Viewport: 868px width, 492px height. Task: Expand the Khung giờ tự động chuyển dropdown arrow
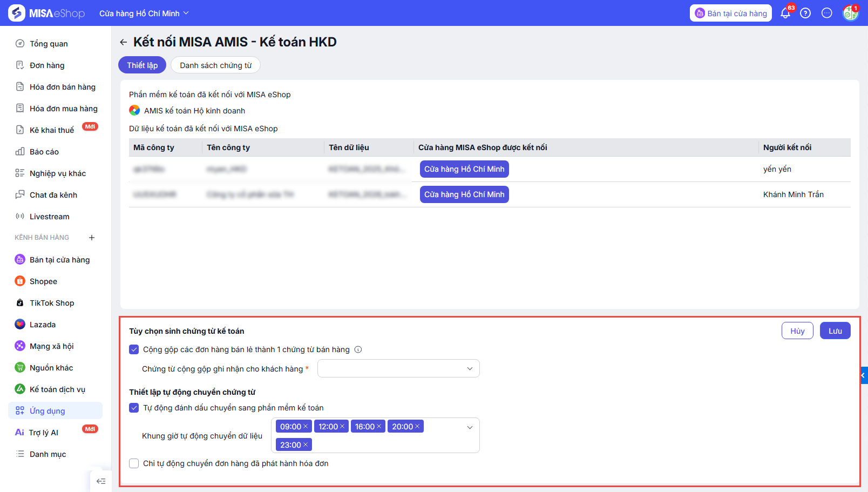coord(470,427)
